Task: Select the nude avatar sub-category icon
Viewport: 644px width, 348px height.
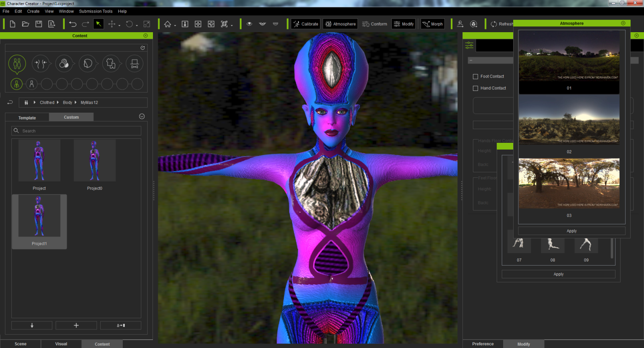Action: (x=31, y=84)
